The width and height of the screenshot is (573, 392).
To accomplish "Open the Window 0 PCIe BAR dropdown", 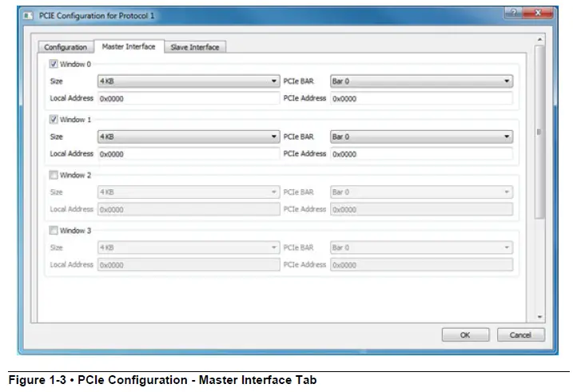I will 421,81.
